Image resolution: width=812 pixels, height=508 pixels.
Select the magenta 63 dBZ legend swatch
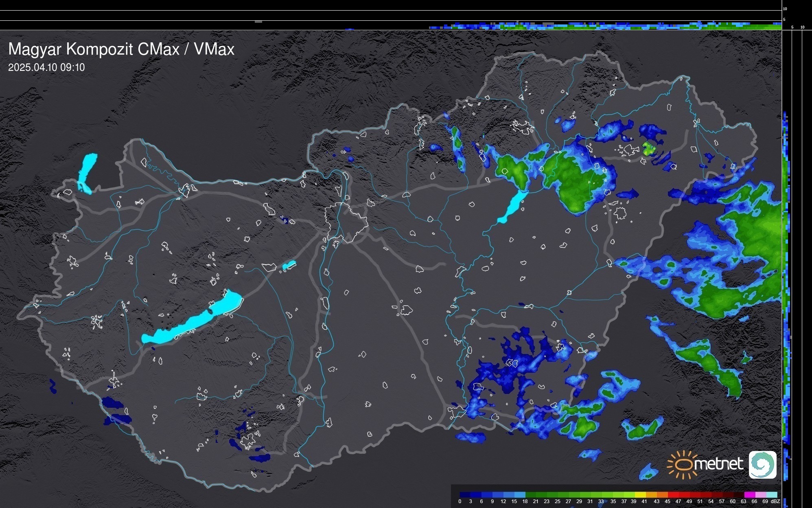click(749, 495)
